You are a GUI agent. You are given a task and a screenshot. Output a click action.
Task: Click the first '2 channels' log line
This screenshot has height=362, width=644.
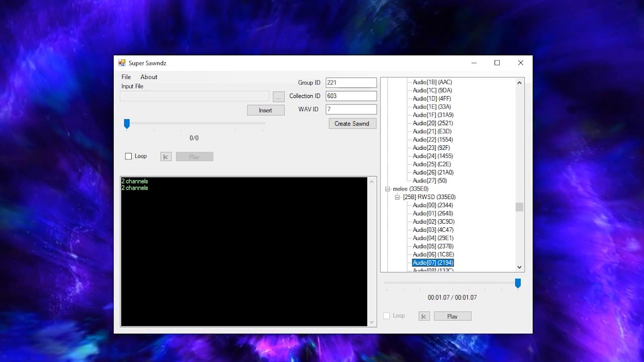point(135,182)
